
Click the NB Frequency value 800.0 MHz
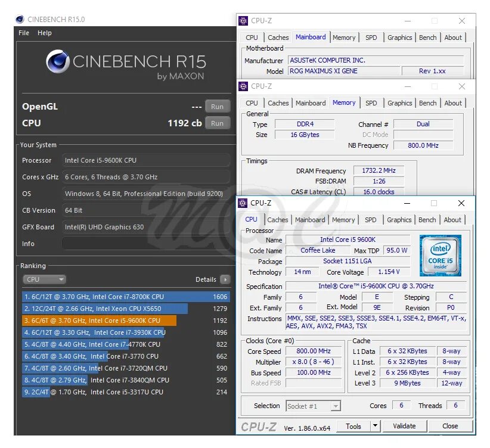[423, 145]
